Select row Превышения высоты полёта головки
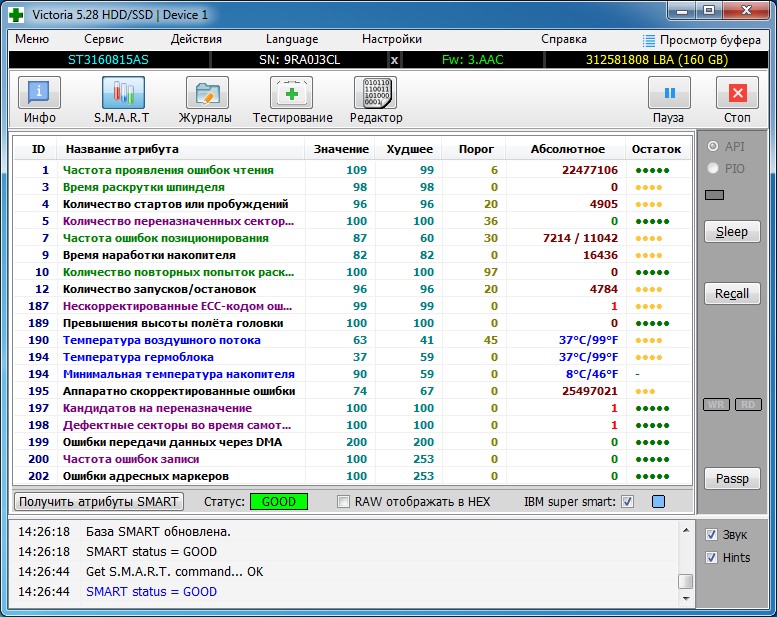Screen dimensions: 777x617 tap(352, 323)
